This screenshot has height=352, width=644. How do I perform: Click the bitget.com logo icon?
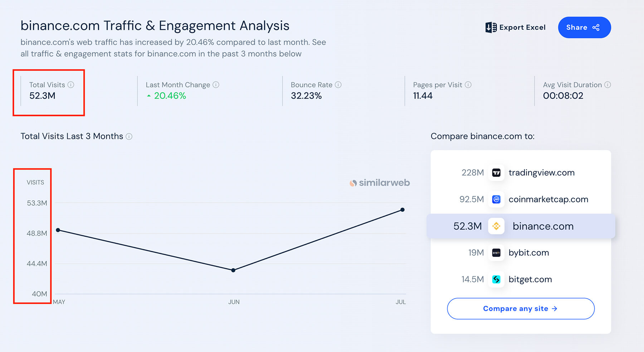tap(496, 279)
